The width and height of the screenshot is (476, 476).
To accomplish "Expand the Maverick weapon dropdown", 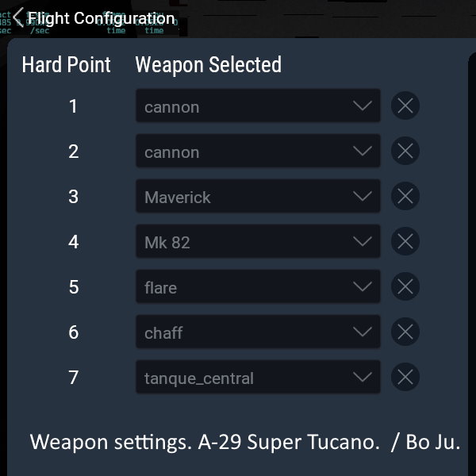I will coord(257,197).
